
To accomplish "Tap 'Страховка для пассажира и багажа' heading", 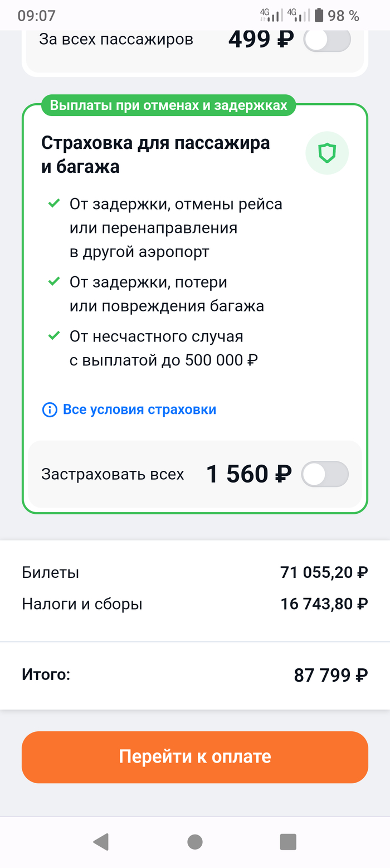I will [155, 154].
